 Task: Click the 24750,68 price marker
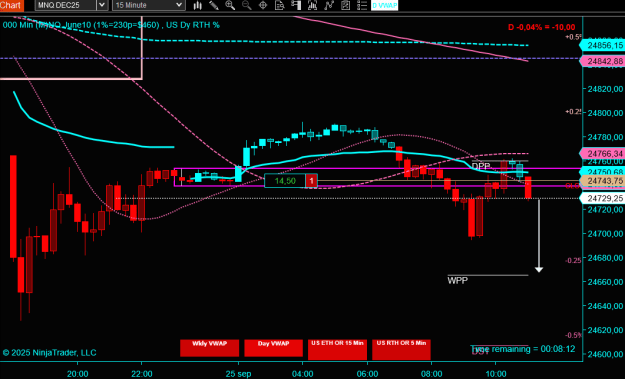603,172
